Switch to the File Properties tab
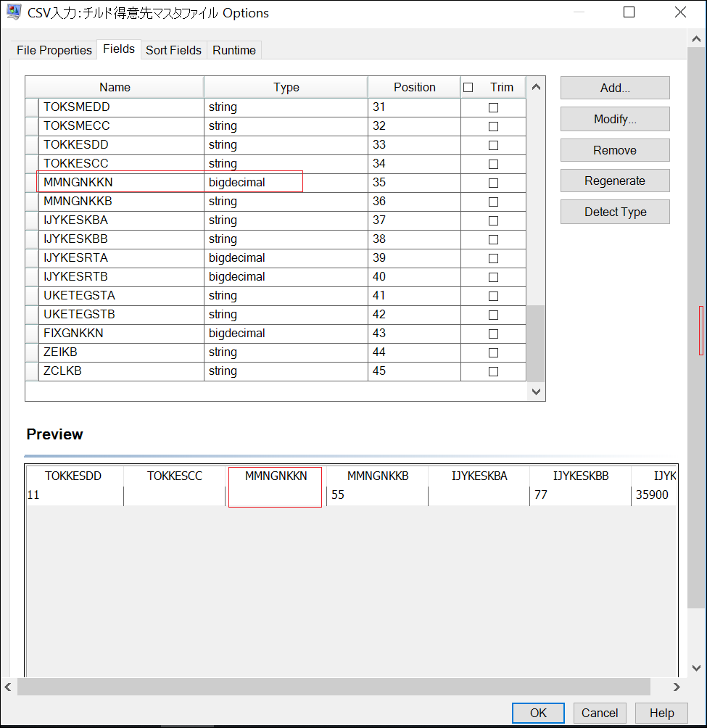The width and height of the screenshot is (707, 728). 54,50
